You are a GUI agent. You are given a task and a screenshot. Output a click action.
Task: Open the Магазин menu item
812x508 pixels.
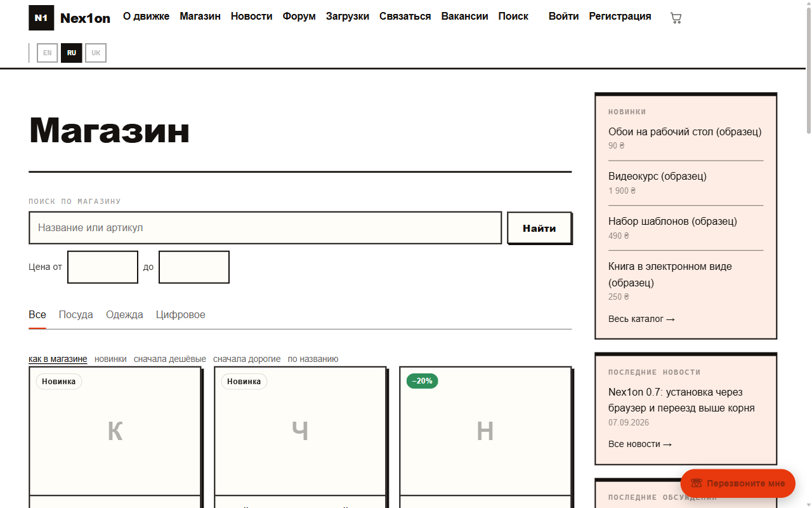(200, 17)
